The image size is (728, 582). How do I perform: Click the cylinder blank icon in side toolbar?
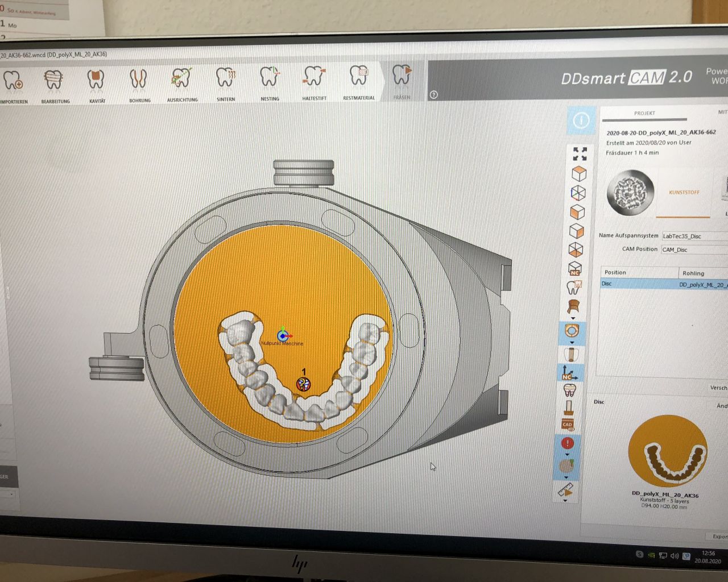(571, 355)
